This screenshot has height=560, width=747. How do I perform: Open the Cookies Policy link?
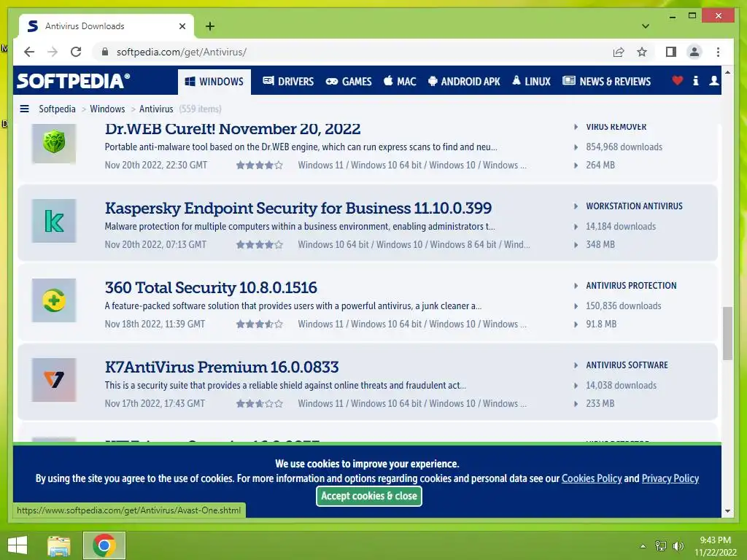click(592, 478)
